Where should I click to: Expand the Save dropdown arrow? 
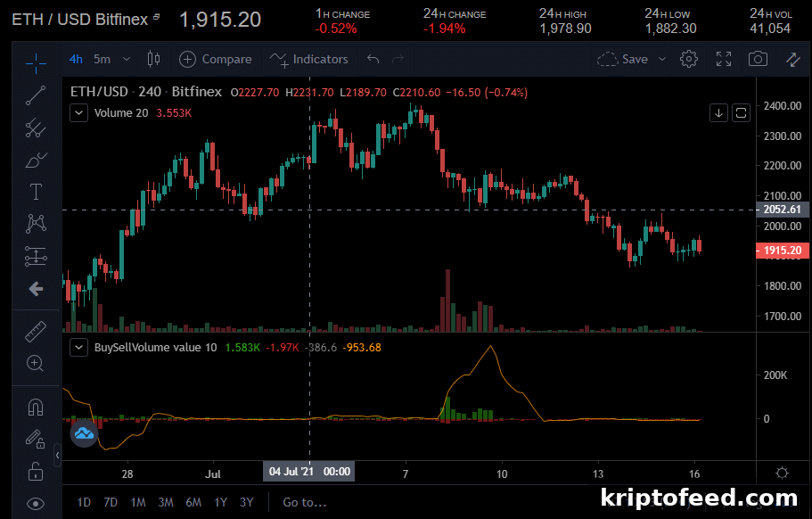point(662,59)
